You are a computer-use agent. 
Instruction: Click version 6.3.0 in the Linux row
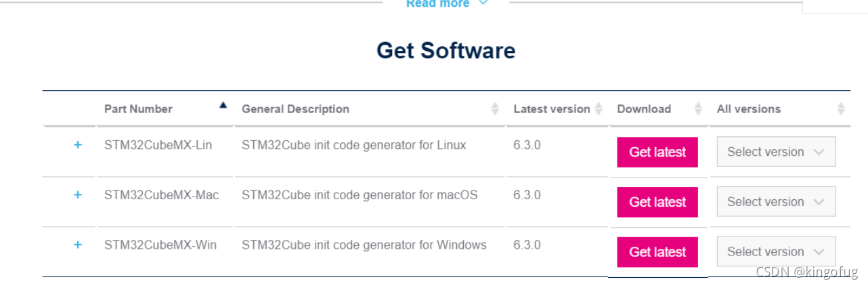[527, 145]
